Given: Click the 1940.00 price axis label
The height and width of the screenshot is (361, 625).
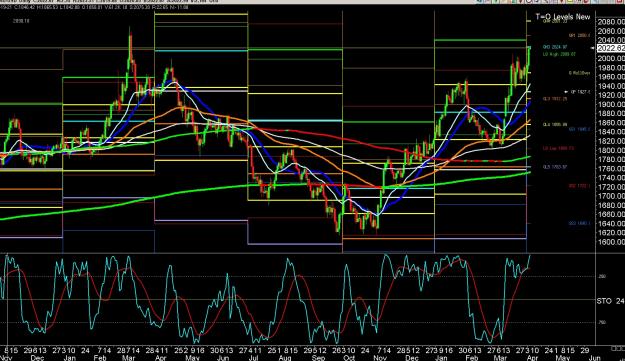Looking at the screenshot, I should pyautogui.click(x=611, y=86).
